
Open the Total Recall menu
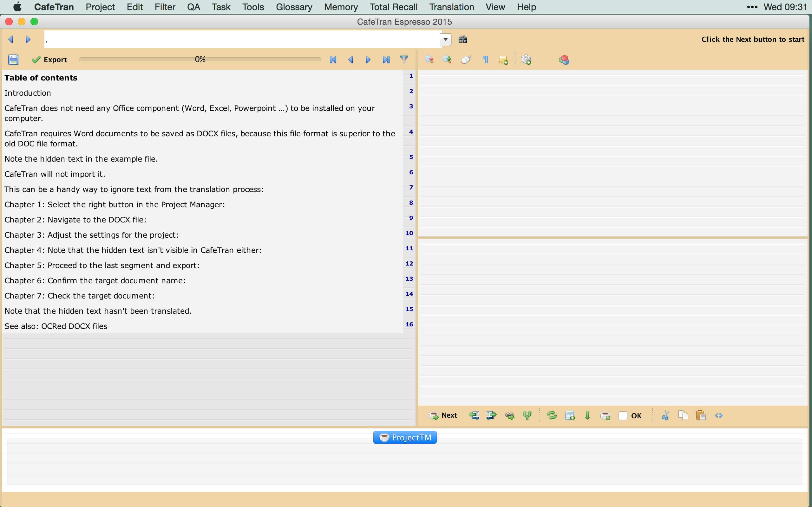[393, 7]
